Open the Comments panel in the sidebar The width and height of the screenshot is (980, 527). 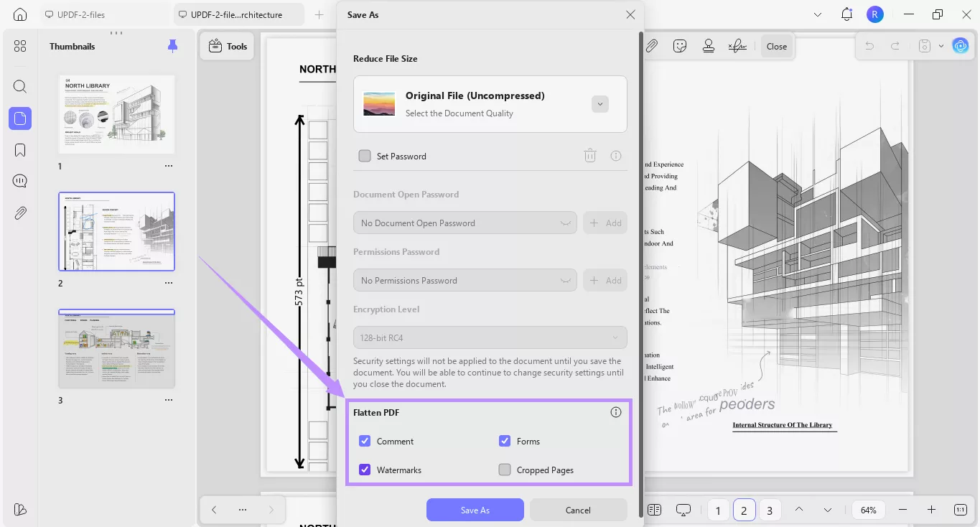tap(19, 180)
